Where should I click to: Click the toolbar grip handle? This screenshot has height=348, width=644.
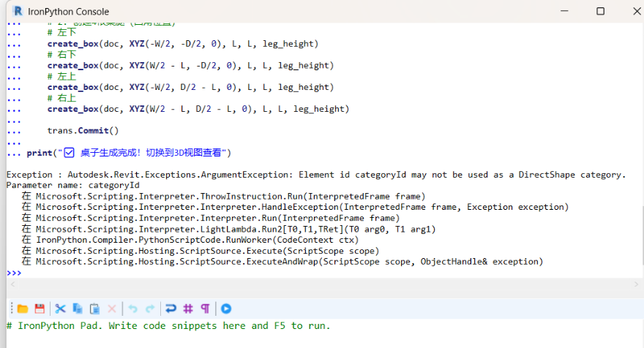pyautogui.click(x=12, y=309)
